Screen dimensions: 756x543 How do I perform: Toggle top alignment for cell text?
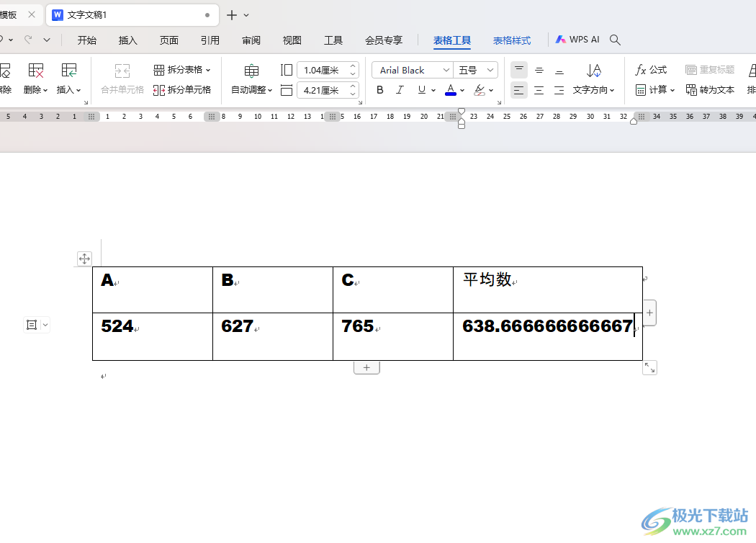[x=519, y=70]
